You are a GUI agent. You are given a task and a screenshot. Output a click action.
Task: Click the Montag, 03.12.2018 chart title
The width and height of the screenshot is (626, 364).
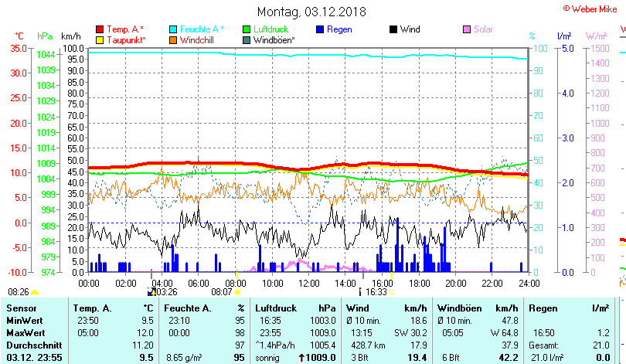tap(311, 12)
